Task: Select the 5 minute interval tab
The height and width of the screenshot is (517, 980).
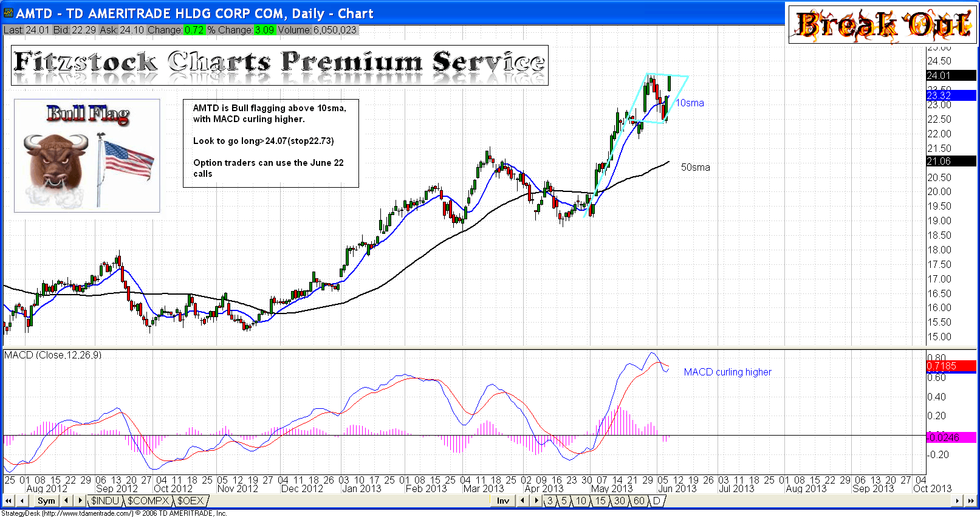Action: pyautogui.click(x=564, y=501)
